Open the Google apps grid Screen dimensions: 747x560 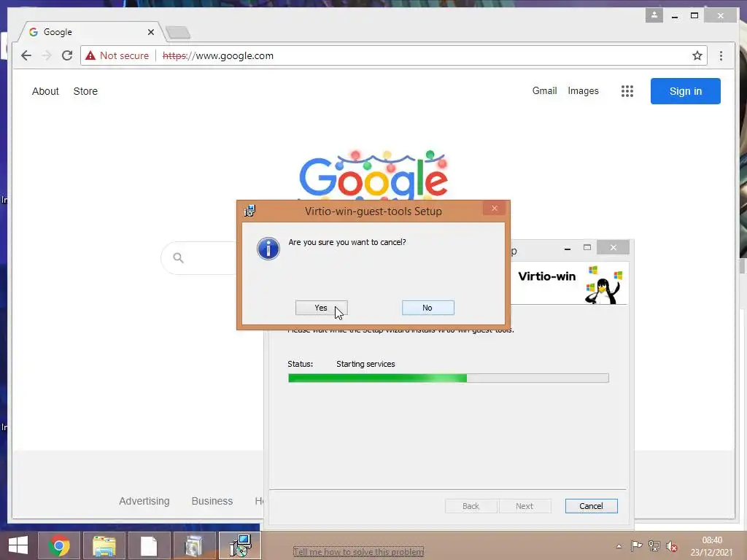coord(627,91)
